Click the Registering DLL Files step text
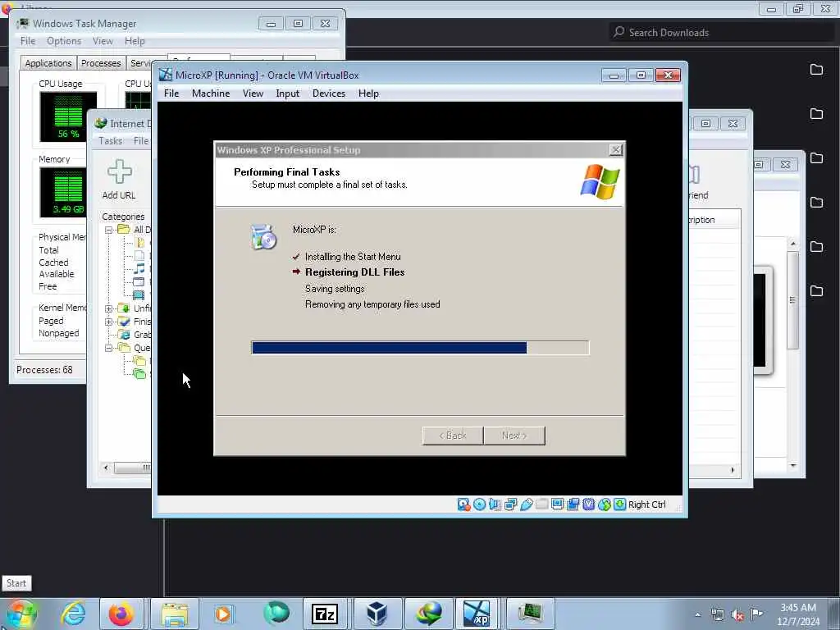Image resolution: width=840 pixels, height=630 pixels. pyautogui.click(x=354, y=272)
